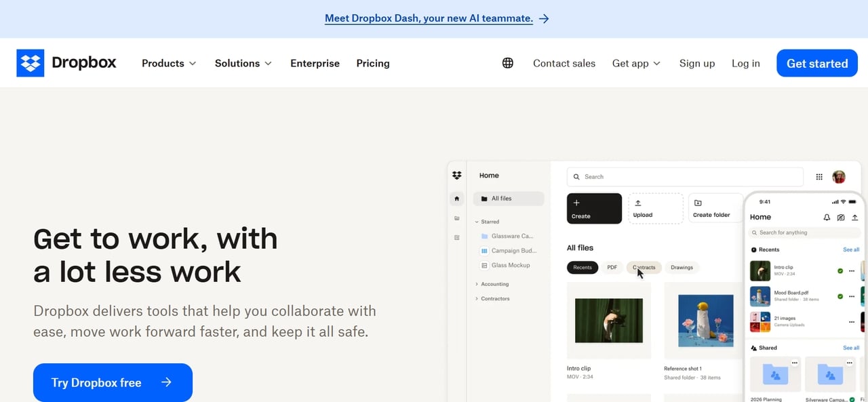Select the Drawings filter tab
The width and height of the screenshot is (868, 402).
(x=682, y=268)
